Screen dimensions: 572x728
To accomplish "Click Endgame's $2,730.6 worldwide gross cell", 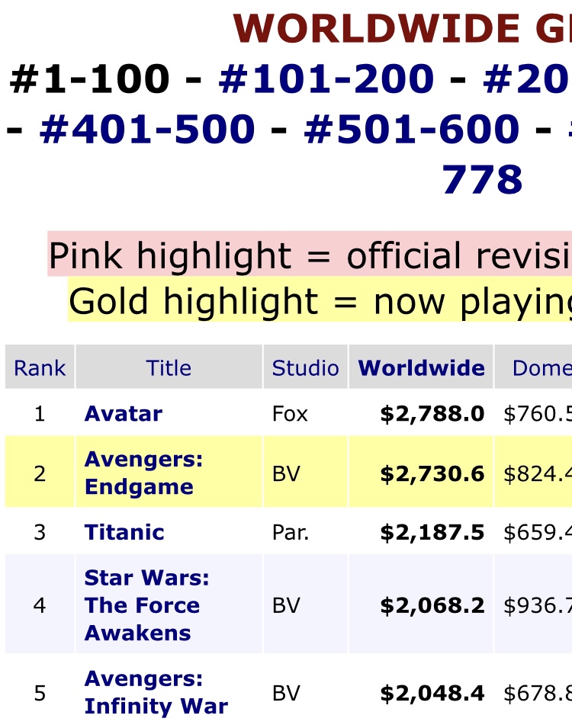I will tap(432, 473).
